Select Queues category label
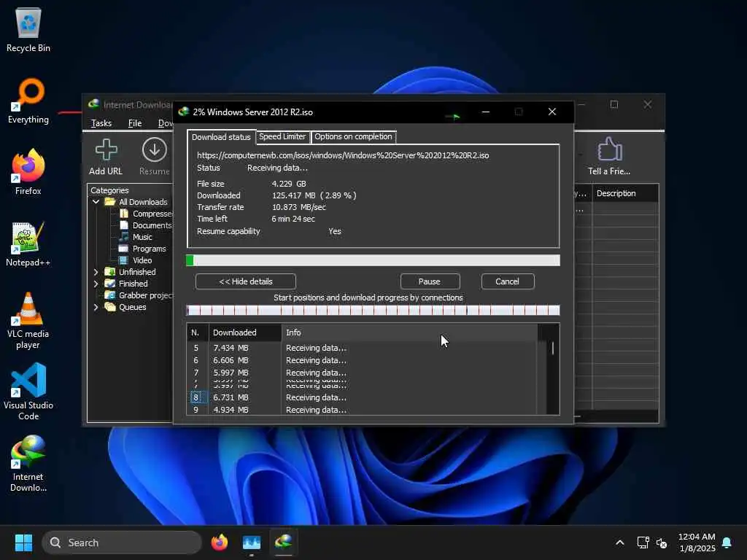 point(133,307)
